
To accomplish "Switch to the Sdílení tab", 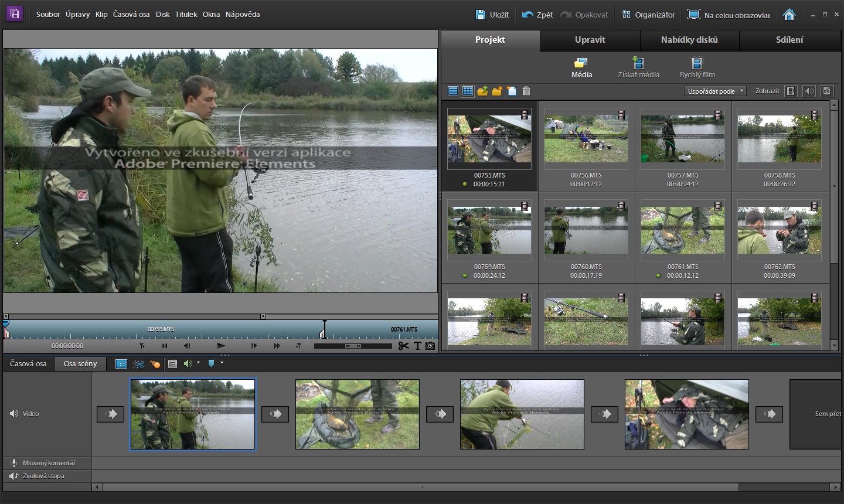I will click(789, 40).
